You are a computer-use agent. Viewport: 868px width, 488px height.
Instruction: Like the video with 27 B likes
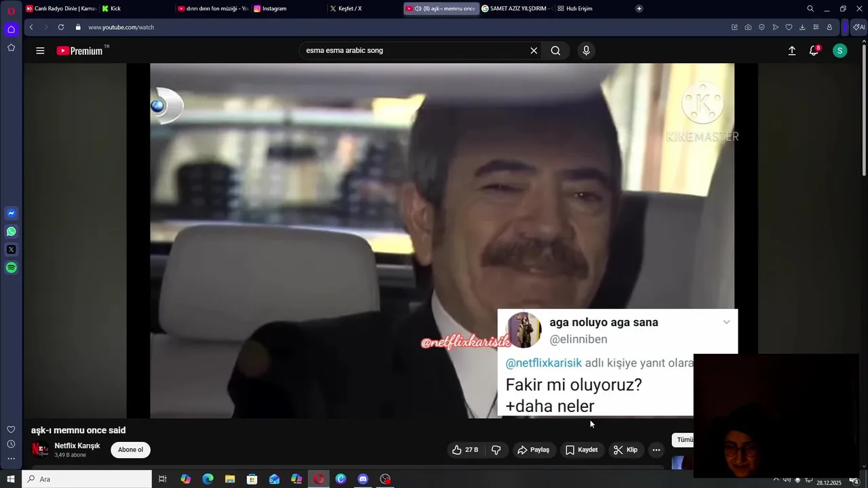(x=465, y=450)
